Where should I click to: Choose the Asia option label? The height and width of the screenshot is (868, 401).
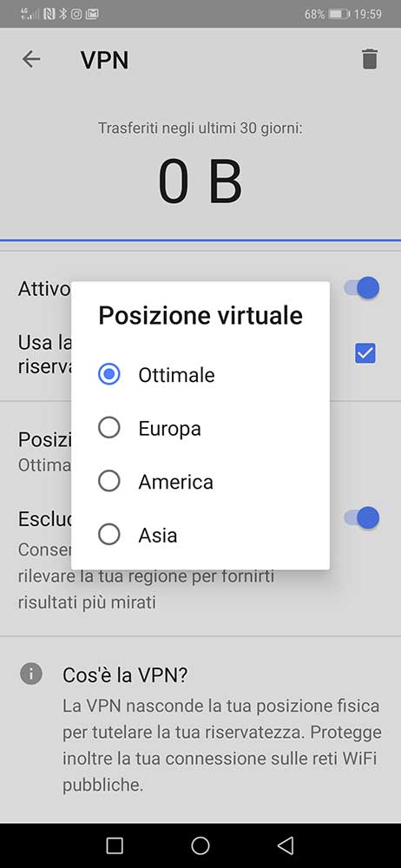coord(158,535)
